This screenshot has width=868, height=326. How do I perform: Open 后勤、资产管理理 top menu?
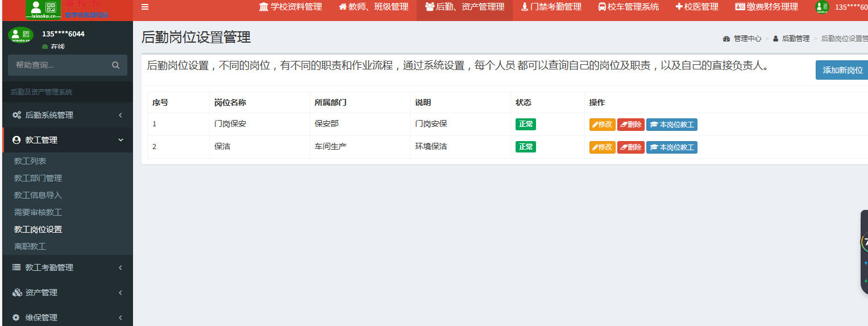pos(464,7)
